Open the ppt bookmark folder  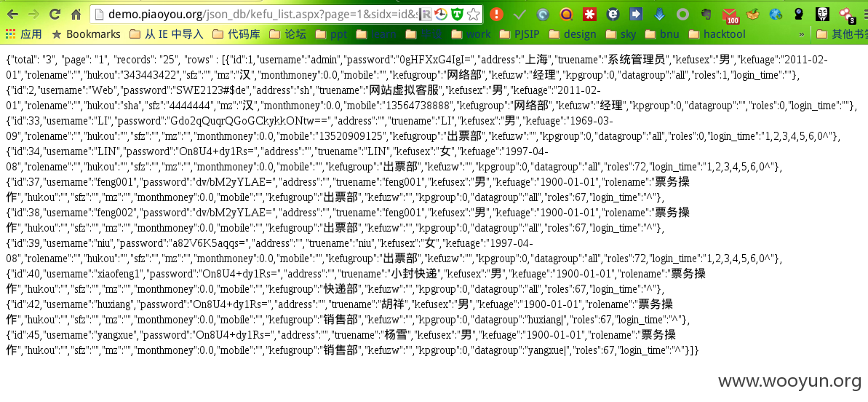pyautogui.click(x=331, y=34)
